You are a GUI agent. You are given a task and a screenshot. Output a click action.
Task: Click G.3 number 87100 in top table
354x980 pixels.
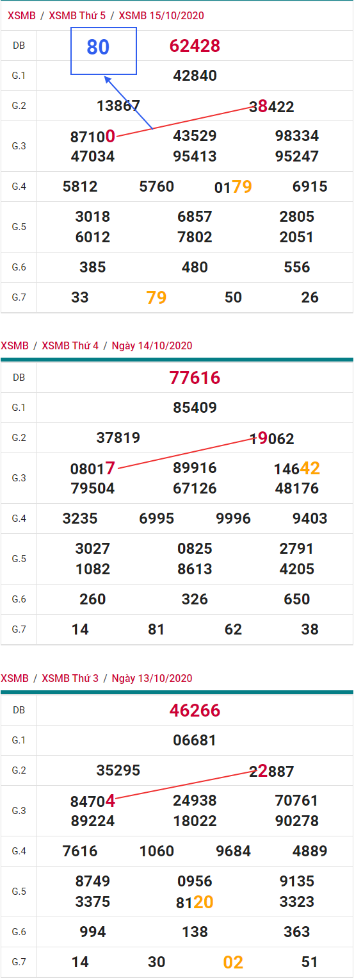93,137
